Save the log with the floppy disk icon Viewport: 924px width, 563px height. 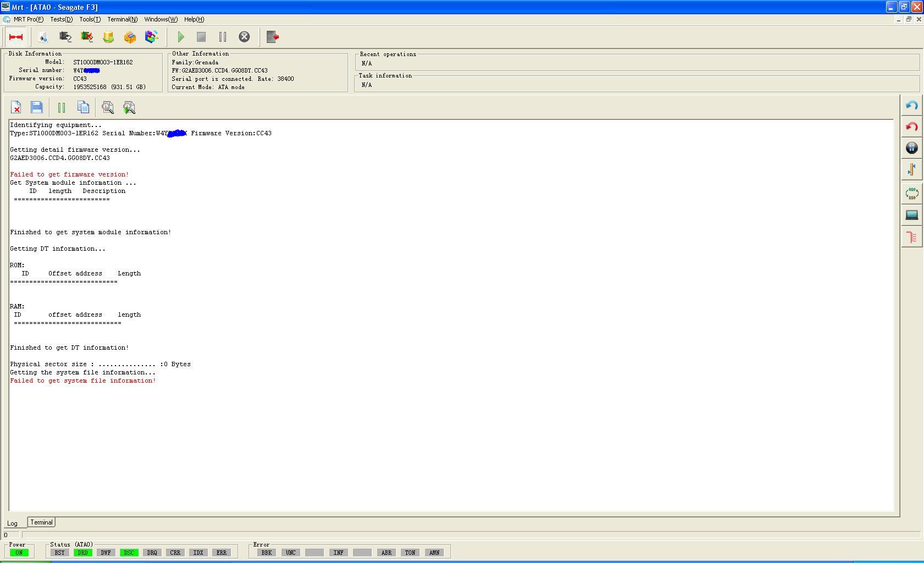pos(37,107)
